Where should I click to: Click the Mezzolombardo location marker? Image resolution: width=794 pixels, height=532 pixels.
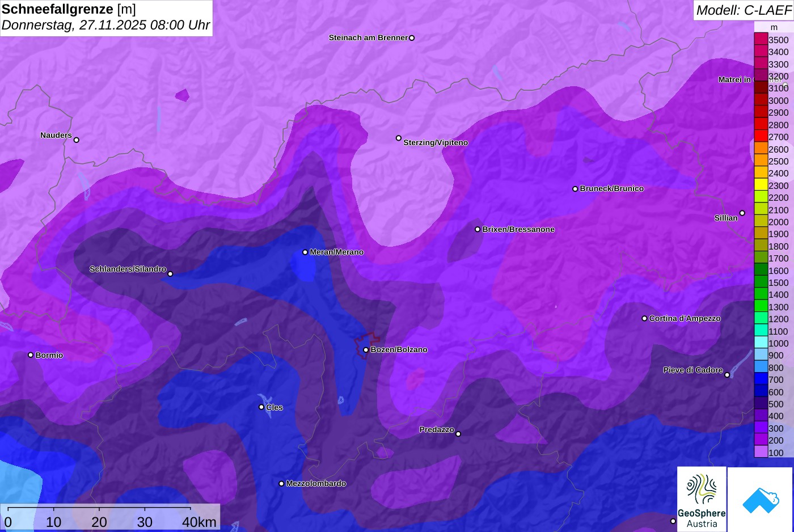pos(281,484)
